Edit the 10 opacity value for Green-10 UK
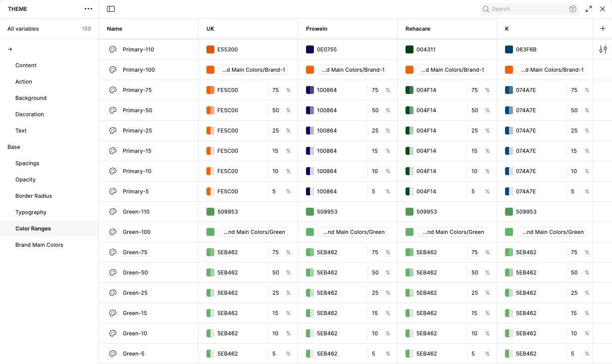Image resolution: width=612 pixels, height=364 pixels. (x=275, y=333)
